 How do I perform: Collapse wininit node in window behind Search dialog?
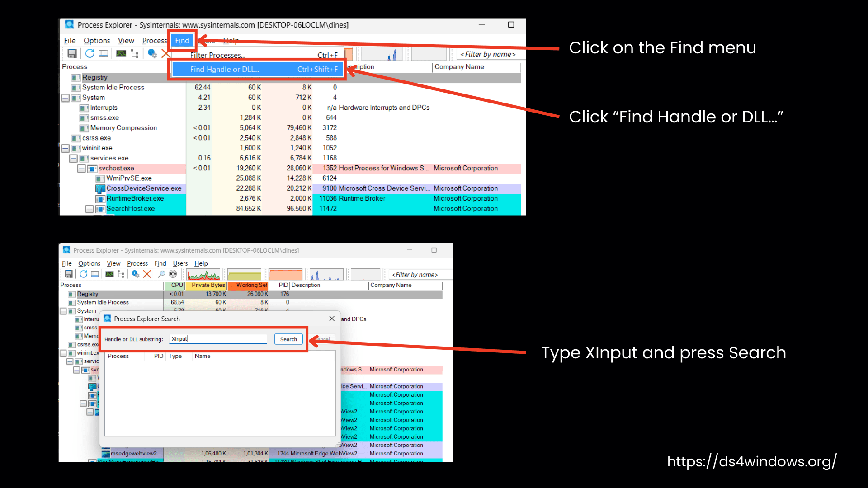pyautogui.click(x=63, y=353)
